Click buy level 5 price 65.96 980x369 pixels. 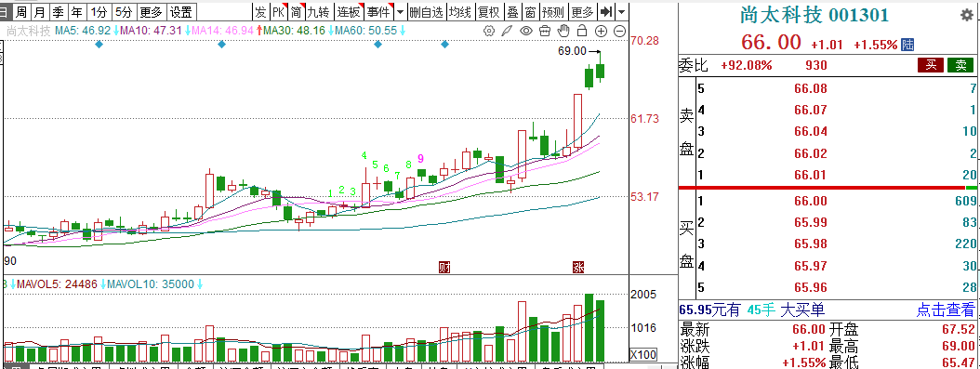coord(811,288)
